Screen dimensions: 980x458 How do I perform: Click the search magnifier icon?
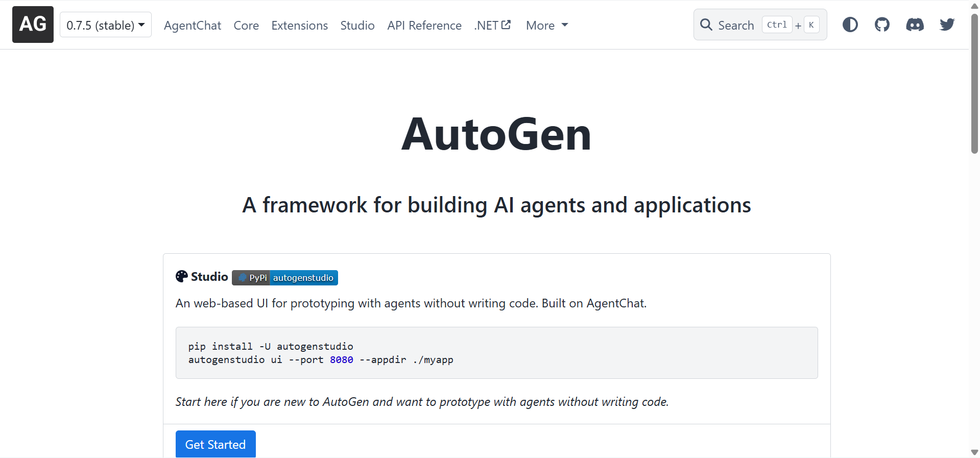706,25
